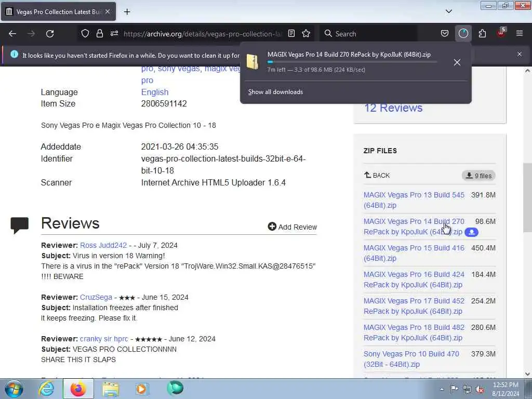Viewport: 532px width, 399px height.
Task: Click Add Review with the plus icon
Action: pyautogui.click(x=292, y=227)
